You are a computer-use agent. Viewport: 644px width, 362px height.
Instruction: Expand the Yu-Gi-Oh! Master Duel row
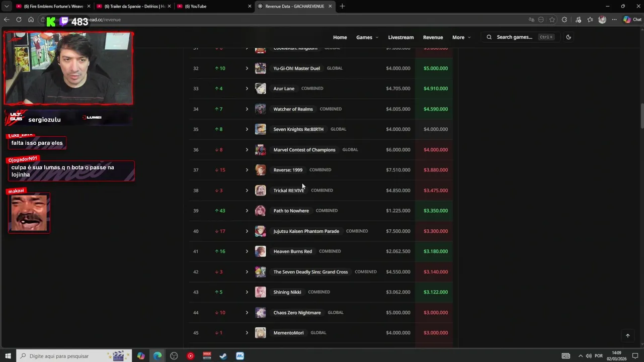tap(247, 68)
